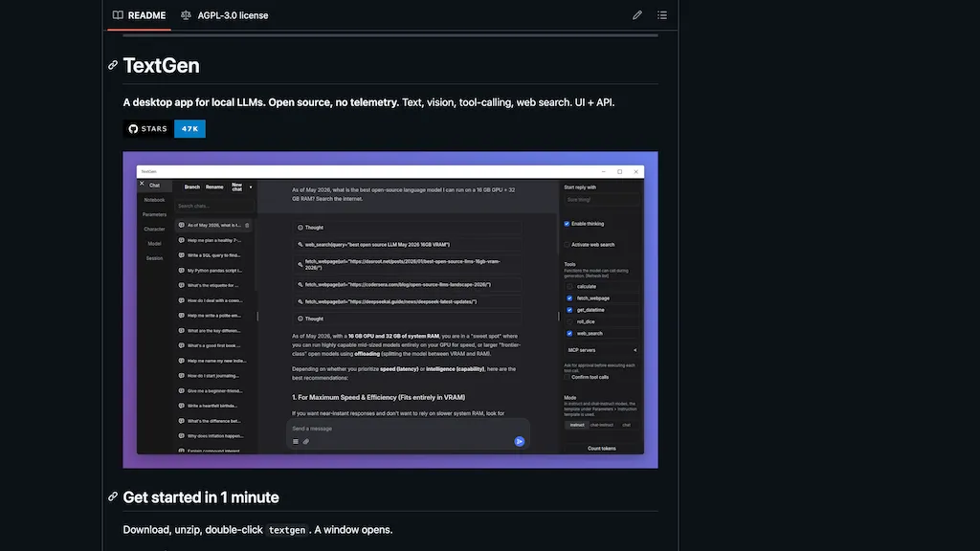Image resolution: width=980 pixels, height=551 pixels.
Task: In TextGen screenshot, toggle Activate web search checkbox
Action: coord(567,245)
